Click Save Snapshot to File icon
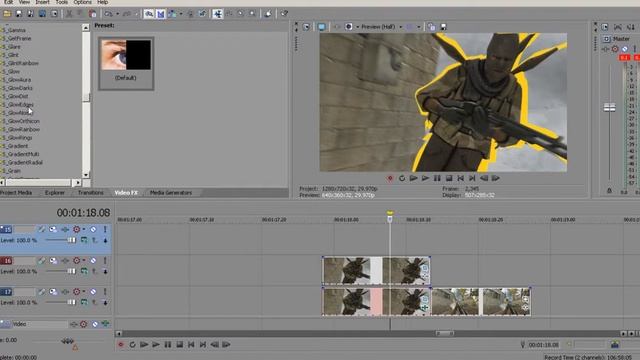 (x=443, y=27)
